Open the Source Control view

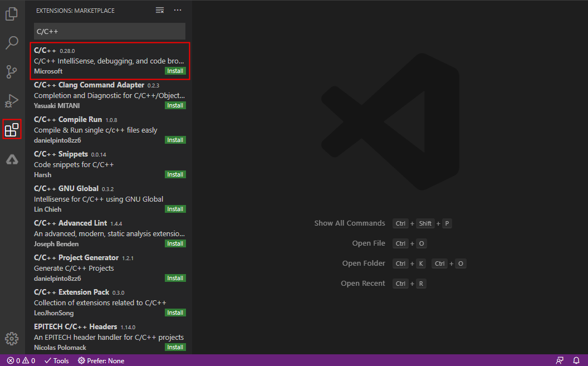[x=12, y=72]
